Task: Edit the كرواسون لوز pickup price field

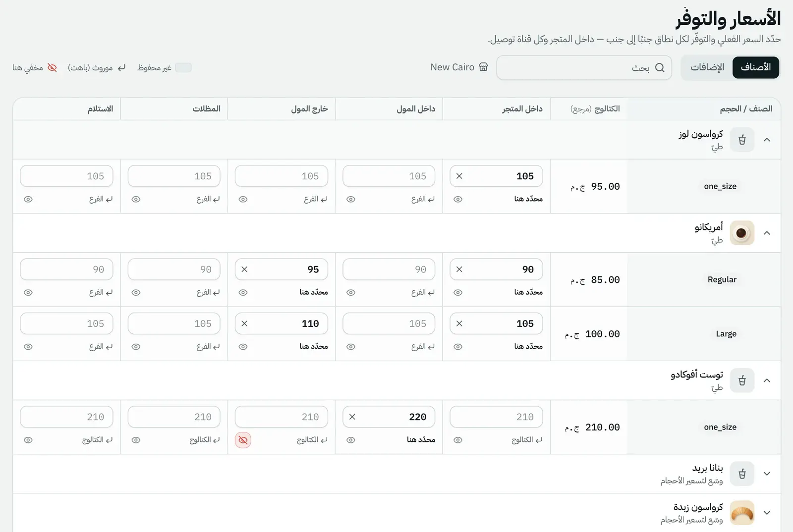Action: pyautogui.click(x=66, y=176)
